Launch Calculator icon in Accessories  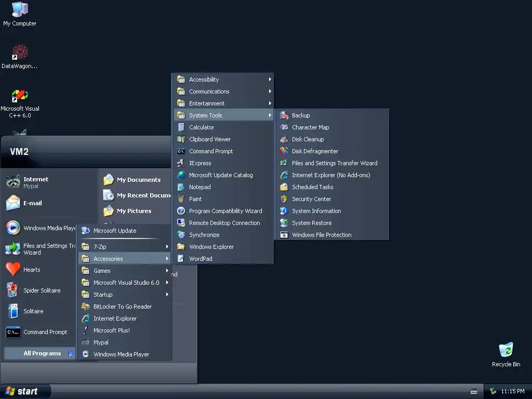point(181,127)
